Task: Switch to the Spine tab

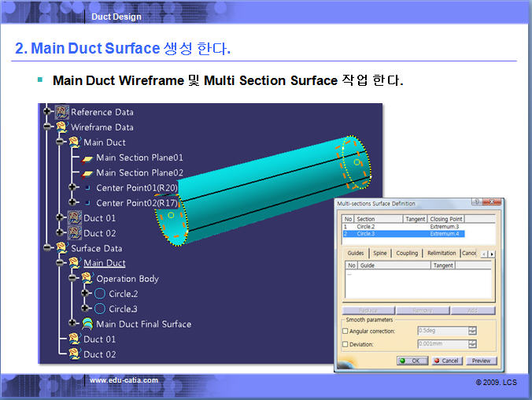Action: click(x=380, y=254)
